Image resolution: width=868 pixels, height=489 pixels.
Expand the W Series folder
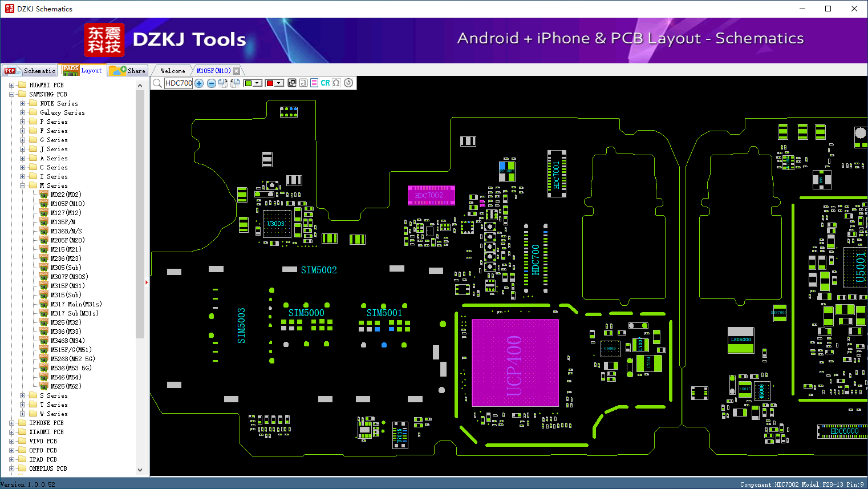pyautogui.click(x=23, y=414)
